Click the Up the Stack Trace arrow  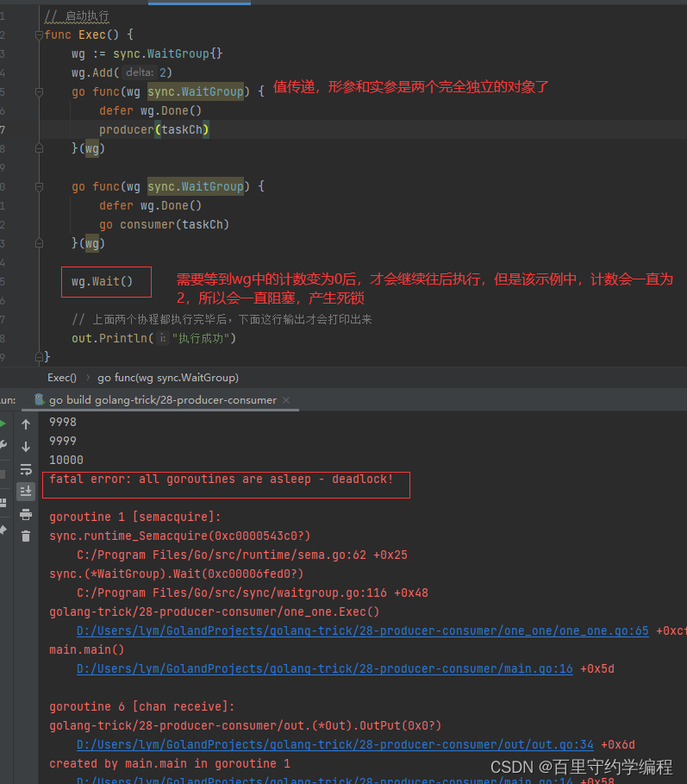26,424
